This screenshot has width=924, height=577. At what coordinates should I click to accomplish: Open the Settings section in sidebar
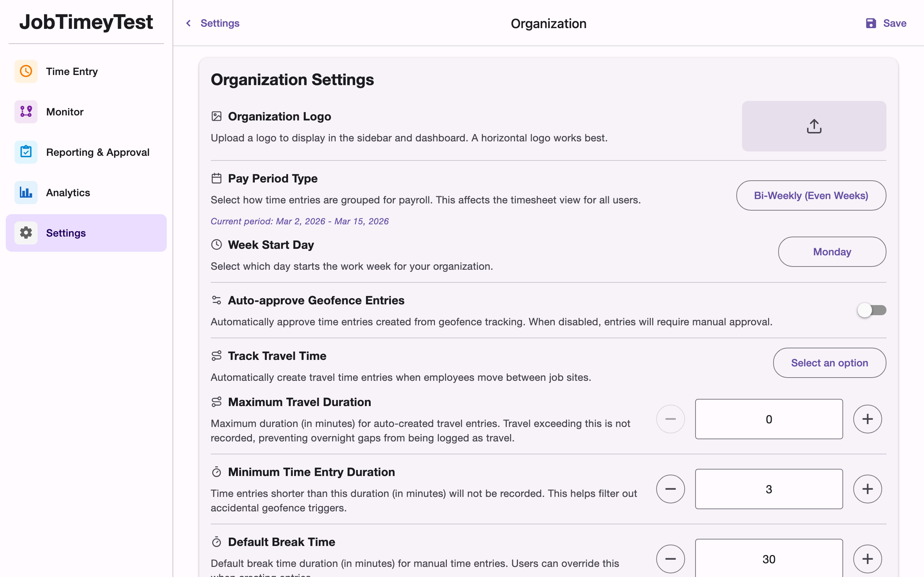point(66,233)
